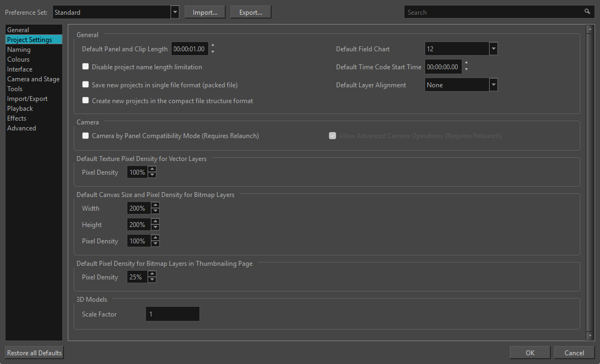Increase Vector Layers Pixel Density with up arrow
600x364 pixels.
pyautogui.click(x=152, y=169)
